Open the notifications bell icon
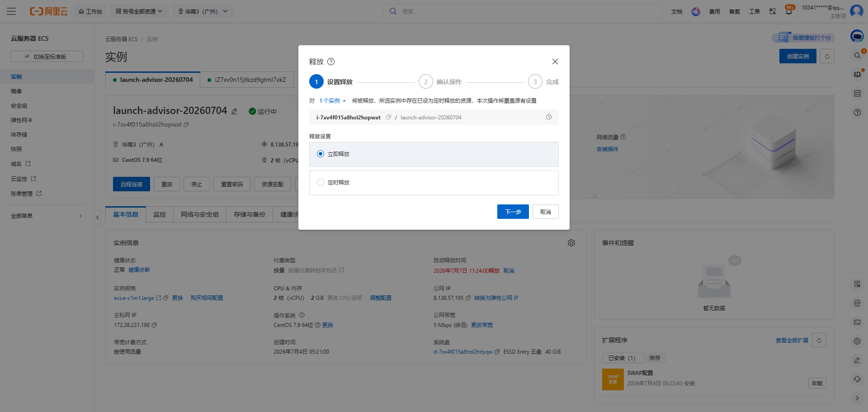 click(789, 11)
